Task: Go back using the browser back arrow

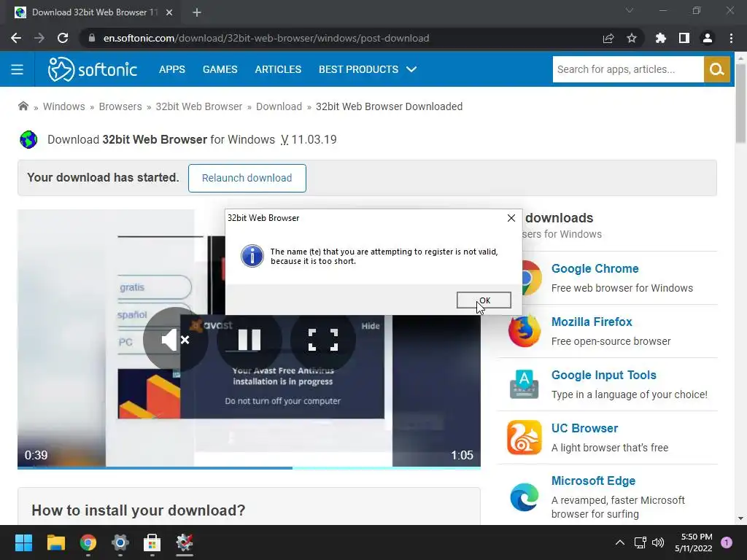Action: (x=16, y=38)
